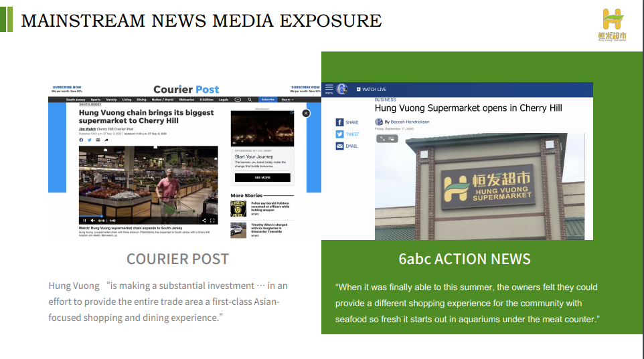The image size is (644, 359).
Task: Click the EMAIL envelope icon on 6abc
Action: (339, 146)
